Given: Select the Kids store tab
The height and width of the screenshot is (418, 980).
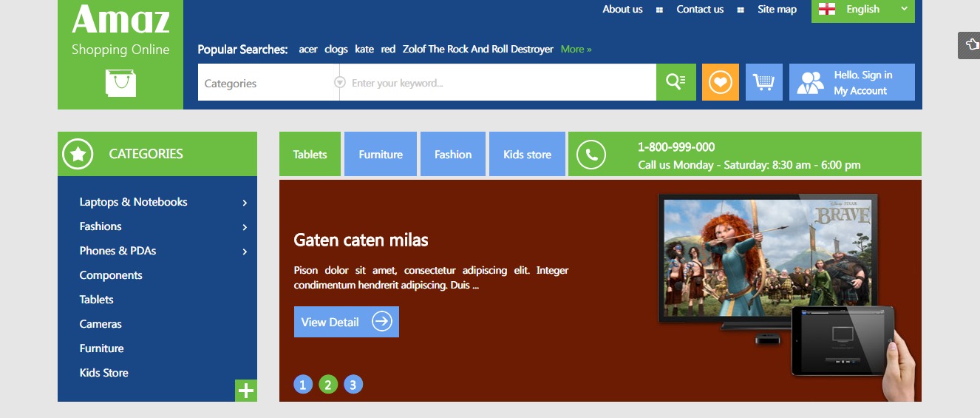Looking at the screenshot, I should click(527, 154).
